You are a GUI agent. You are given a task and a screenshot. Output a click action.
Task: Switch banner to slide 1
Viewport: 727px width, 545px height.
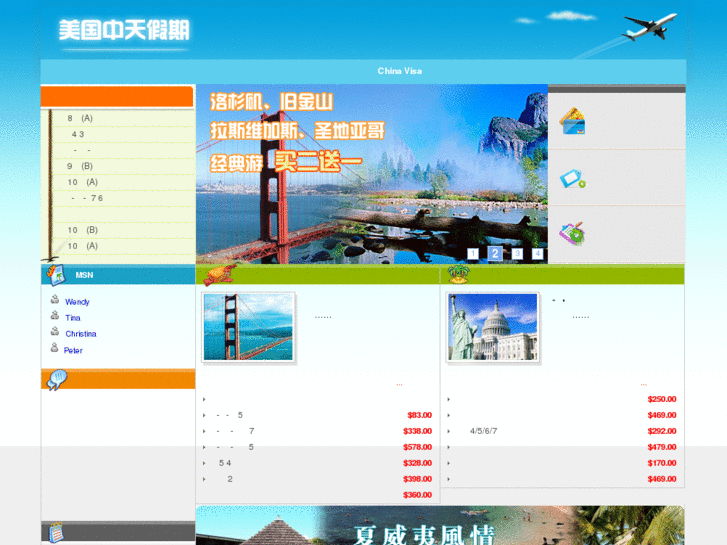(472, 254)
